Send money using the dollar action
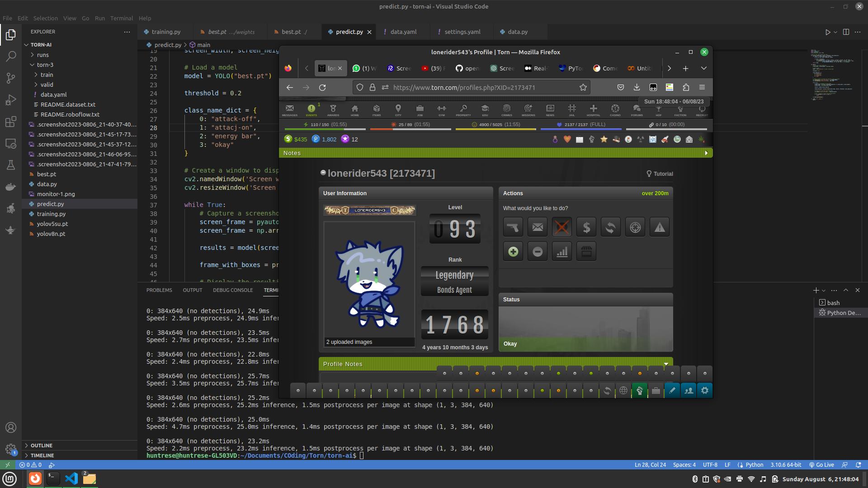The height and width of the screenshot is (488, 868). (586, 227)
